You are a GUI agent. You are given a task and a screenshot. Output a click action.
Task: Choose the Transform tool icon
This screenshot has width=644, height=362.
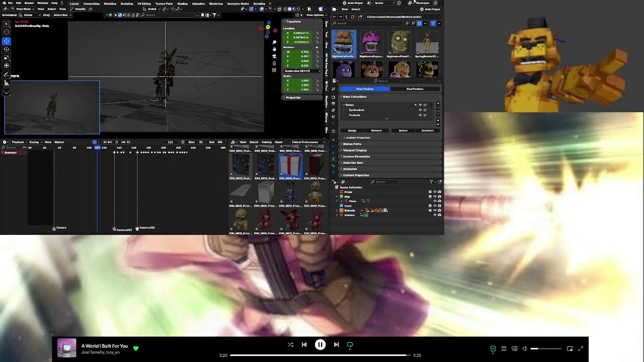[x=7, y=65]
